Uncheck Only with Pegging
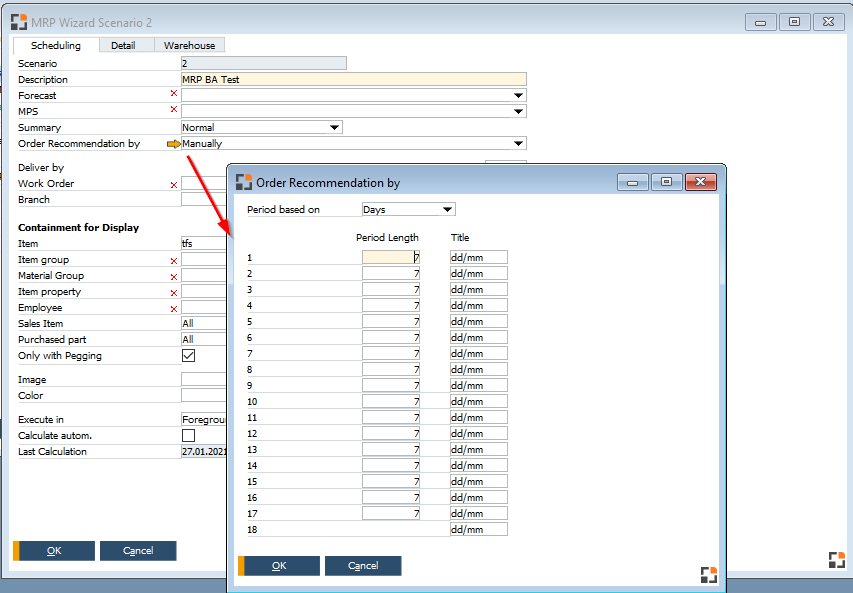Screen dimensions: 853x593 (x=188, y=355)
